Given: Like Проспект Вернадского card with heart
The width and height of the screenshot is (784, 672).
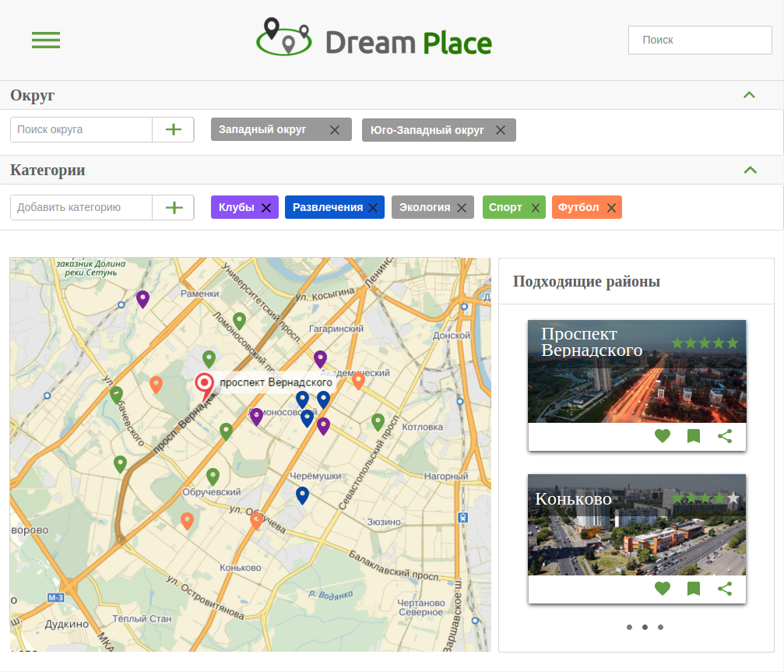Looking at the screenshot, I should click(663, 436).
